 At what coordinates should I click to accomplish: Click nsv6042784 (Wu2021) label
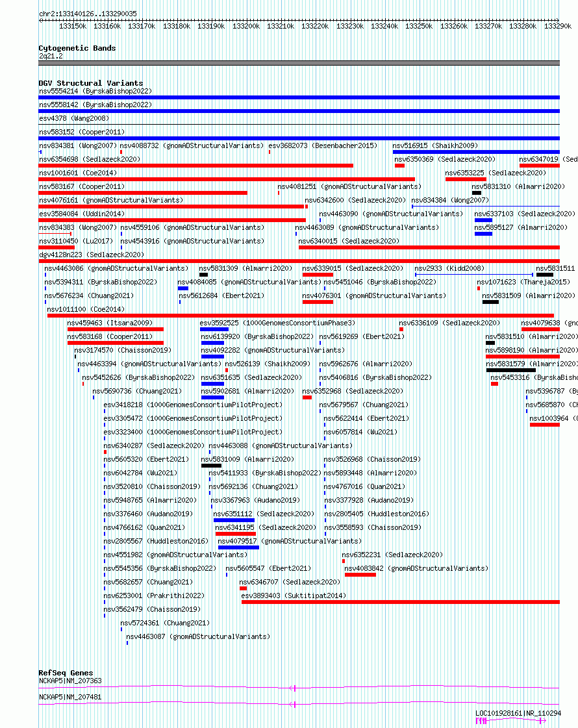pyautogui.click(x=141, y=473)
